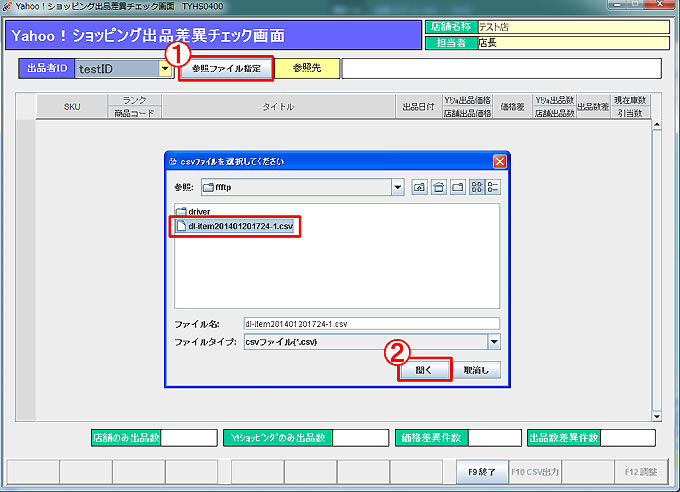Click the 開く button
This screenshot has height=492, width=680.
[x=424, y=370]
